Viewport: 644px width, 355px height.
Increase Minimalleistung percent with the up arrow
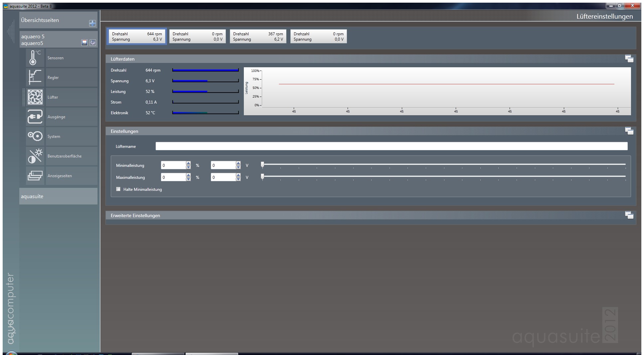point(188,163)
